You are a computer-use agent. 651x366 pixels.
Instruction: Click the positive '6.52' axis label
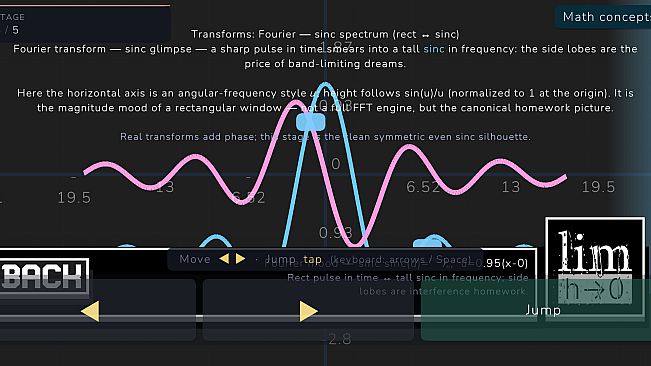click(423, 187)
